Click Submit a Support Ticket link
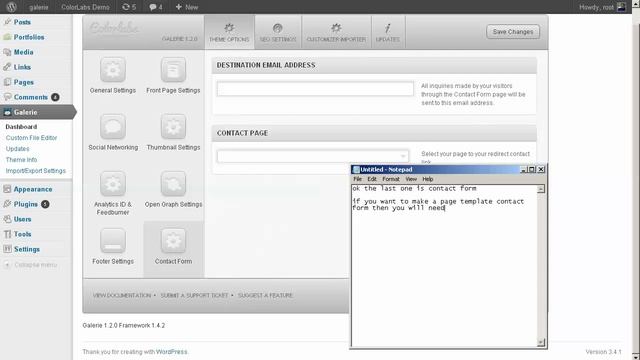640x360 pixels. point(194,296)
